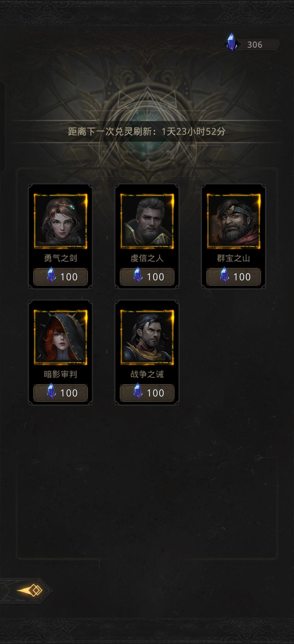
Task: Buy 群宝之山 for 100 crystals
Action: pyautogui.click(x=234, y=277)
